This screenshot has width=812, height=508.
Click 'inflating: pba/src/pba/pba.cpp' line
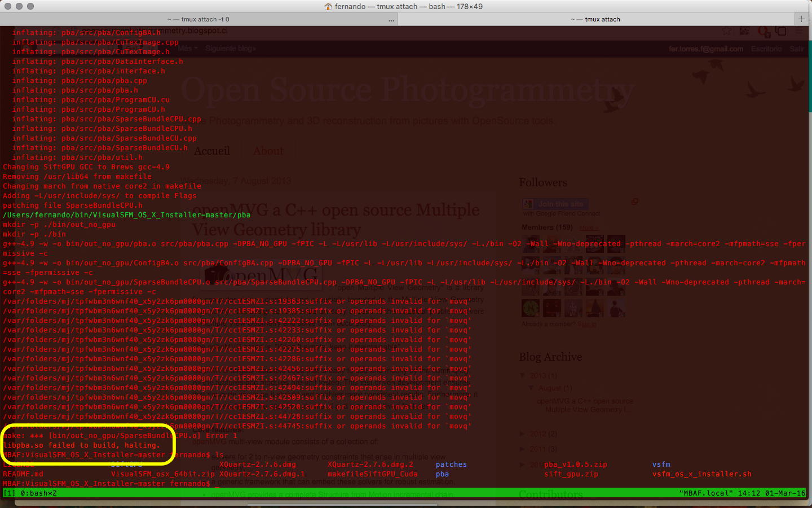pos(79,81)
